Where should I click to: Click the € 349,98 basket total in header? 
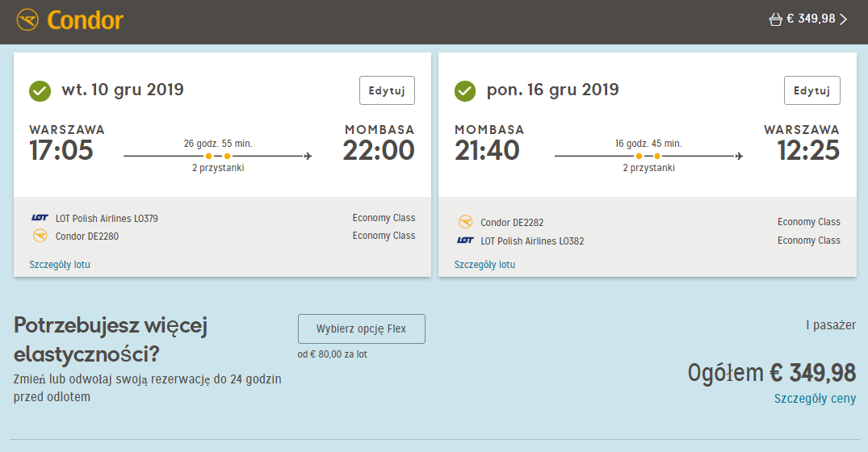(x=811, y=19)
